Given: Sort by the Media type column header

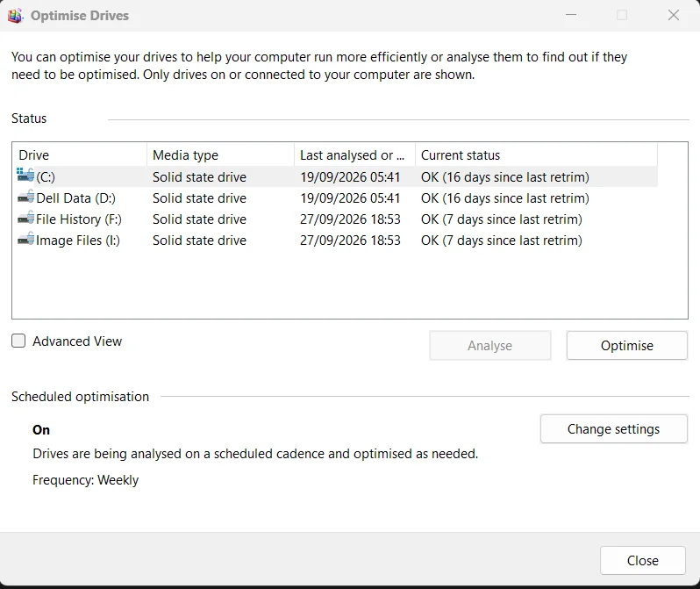Looking at the screenshot, I should click(x=220, y=155).
